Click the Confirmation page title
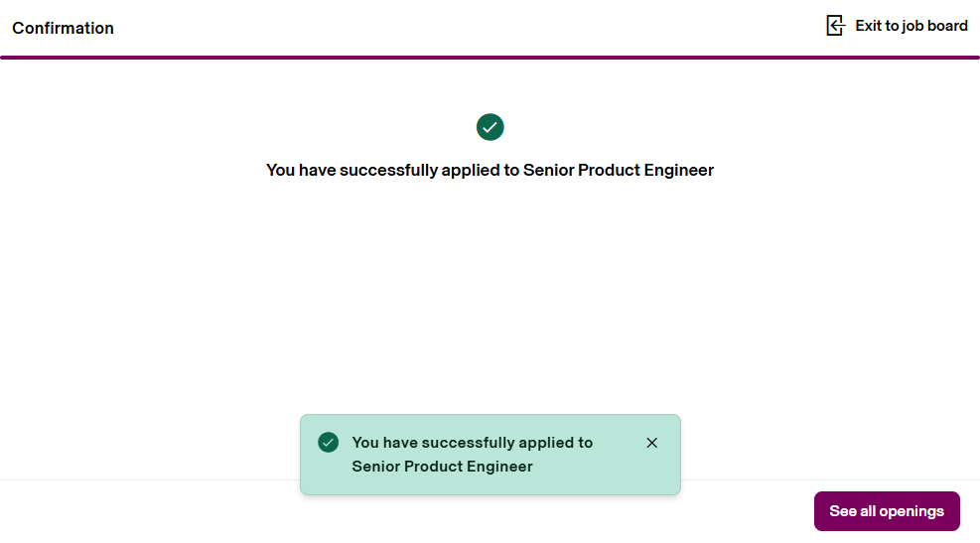This screenshot has width=980, height=543. pos(63,28)
